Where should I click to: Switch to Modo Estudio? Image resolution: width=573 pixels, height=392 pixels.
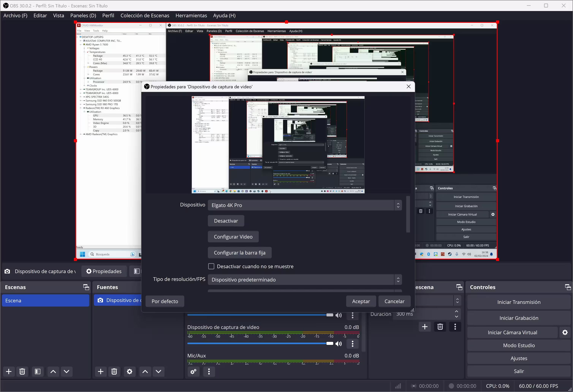[x=519, y=345]
